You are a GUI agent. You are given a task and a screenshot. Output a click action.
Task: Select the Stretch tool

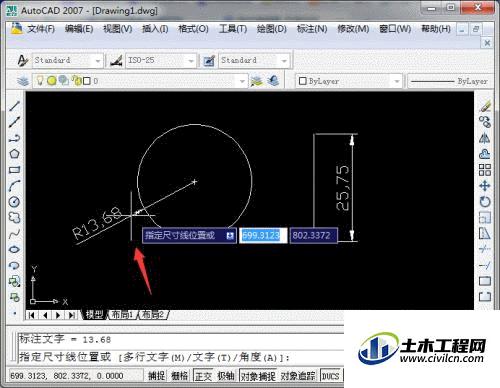pyautogui.click(x=485, y=234)
